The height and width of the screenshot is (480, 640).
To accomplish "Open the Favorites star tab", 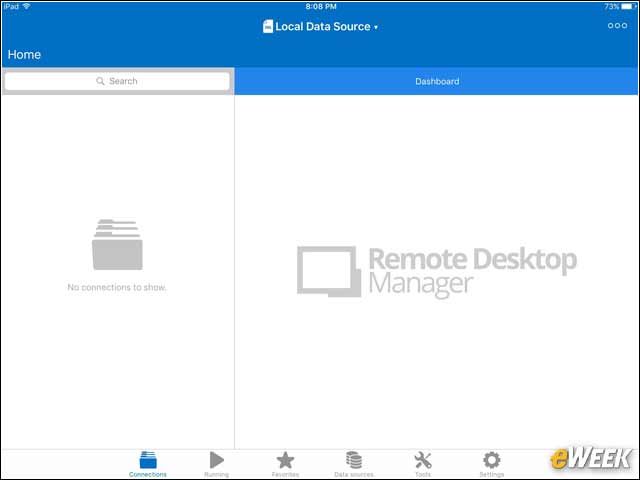I will coord(285,464).
